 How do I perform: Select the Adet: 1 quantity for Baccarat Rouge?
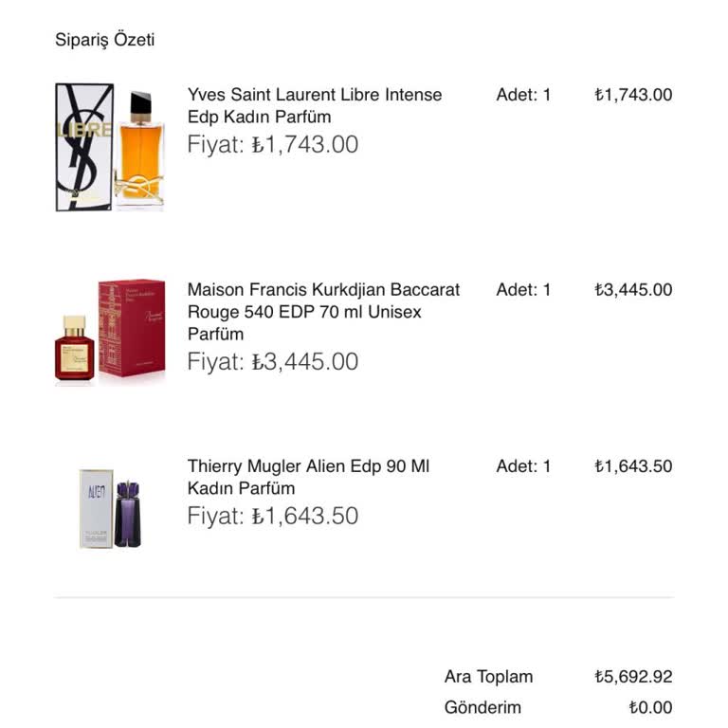pyautogui.click(x=523, y=290)
